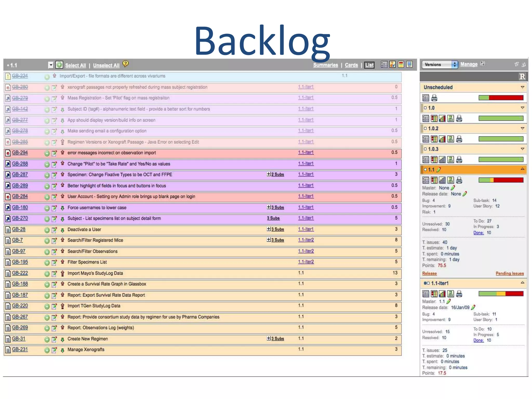Click 'Manage Xenografts' issue summary
The height and width of the screenshot is (399, 532).
click(x=86, y=350)
